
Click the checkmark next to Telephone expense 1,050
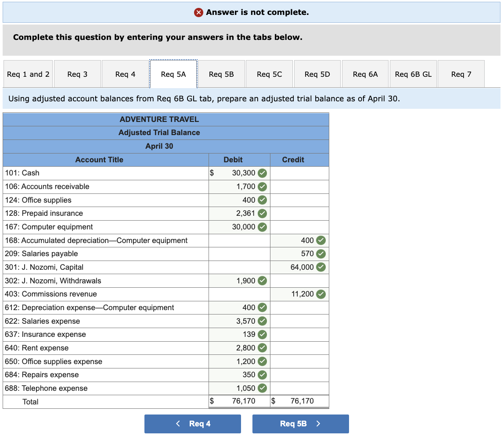[x=263, y=388]
